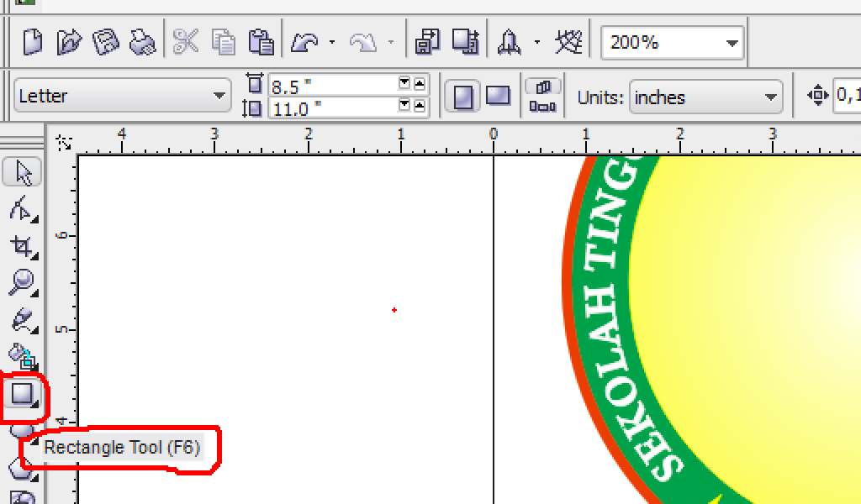Select the Smart Fill tool
861x504 pixels.
tap(22, 357)
